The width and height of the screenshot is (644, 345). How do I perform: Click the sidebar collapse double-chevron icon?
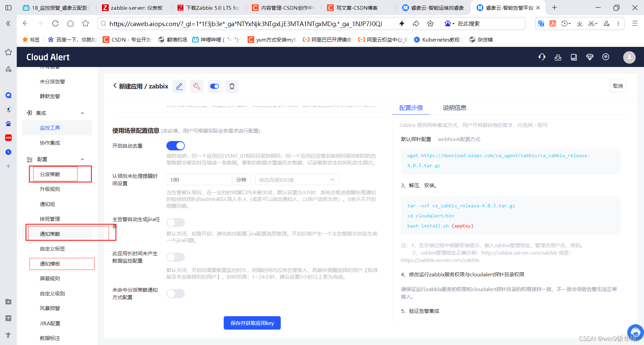coord(8,23)
